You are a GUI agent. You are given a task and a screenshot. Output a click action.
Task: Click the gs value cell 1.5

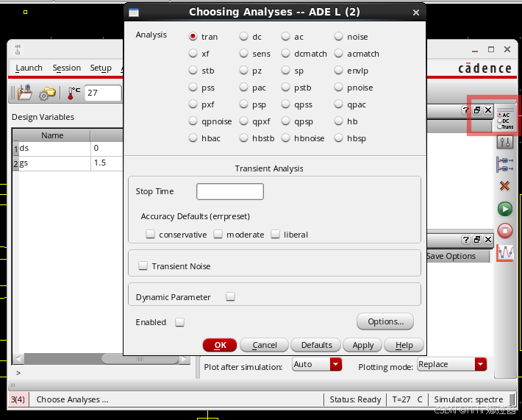(x=107, y=163)
